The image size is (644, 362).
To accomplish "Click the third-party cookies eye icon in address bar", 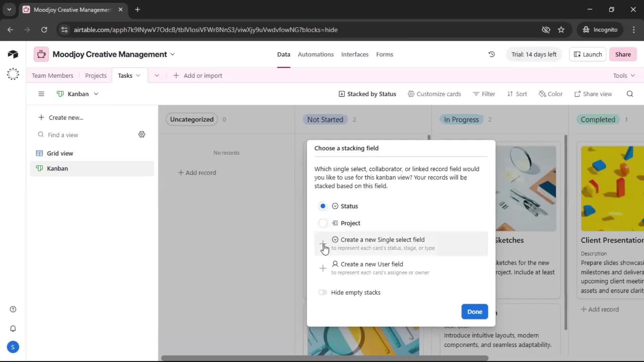I will tap(546, 29).
